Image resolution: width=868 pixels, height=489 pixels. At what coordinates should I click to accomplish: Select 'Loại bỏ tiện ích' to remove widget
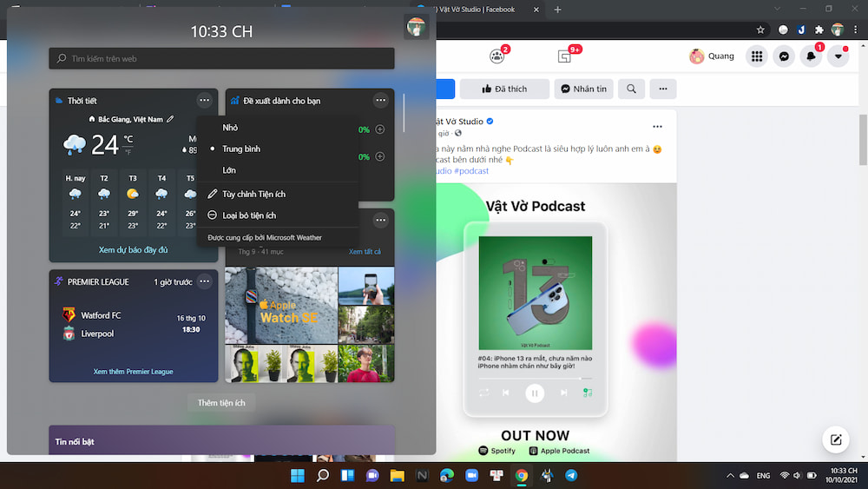pos(249,215)
